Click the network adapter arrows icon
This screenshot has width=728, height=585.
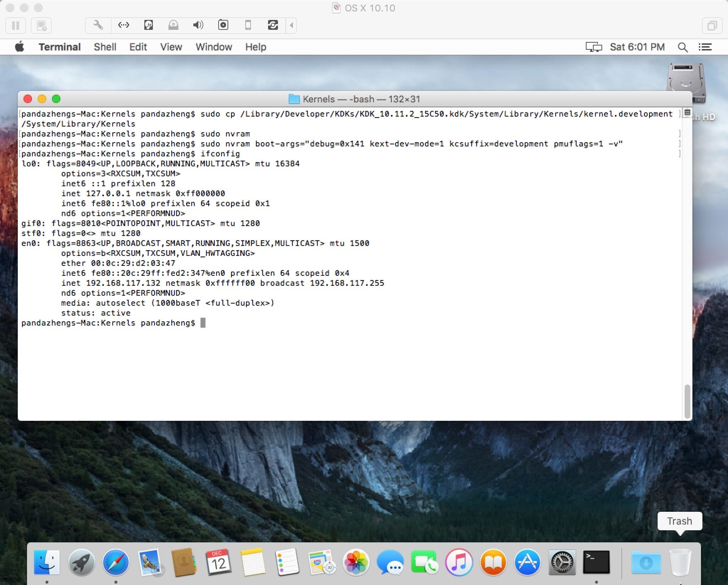point(123,25)
